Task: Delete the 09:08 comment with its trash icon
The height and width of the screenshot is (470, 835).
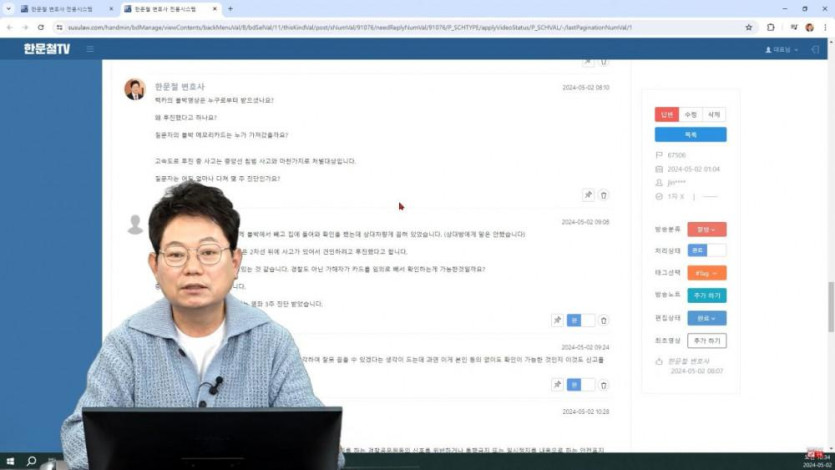Action: coord(603,320)
